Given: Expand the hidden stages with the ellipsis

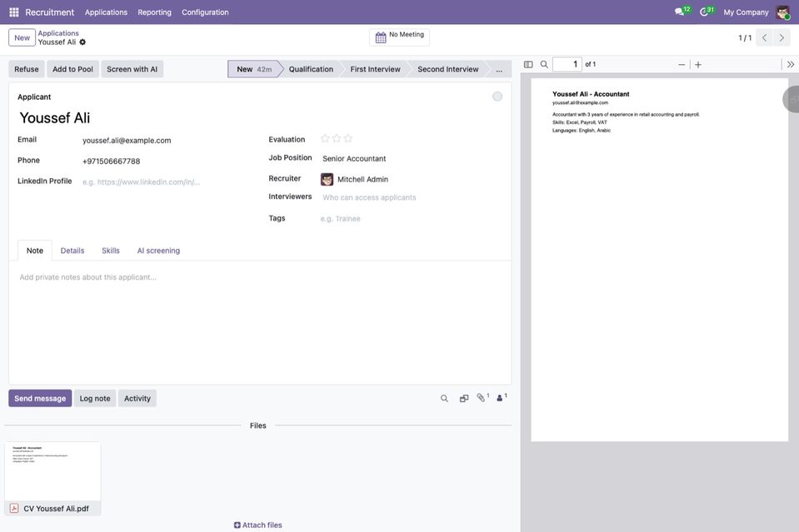Looking at the screenshot, I should [499, 69].
